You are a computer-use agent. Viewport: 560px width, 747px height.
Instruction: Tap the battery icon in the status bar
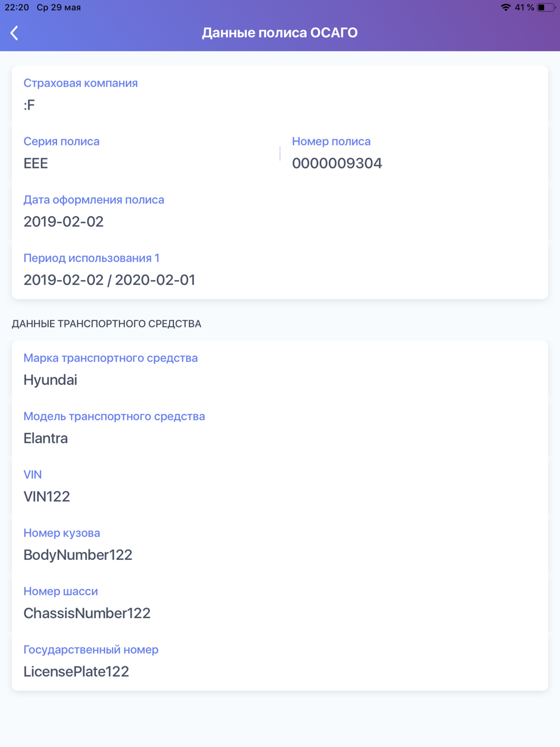(x=547, y=7)
